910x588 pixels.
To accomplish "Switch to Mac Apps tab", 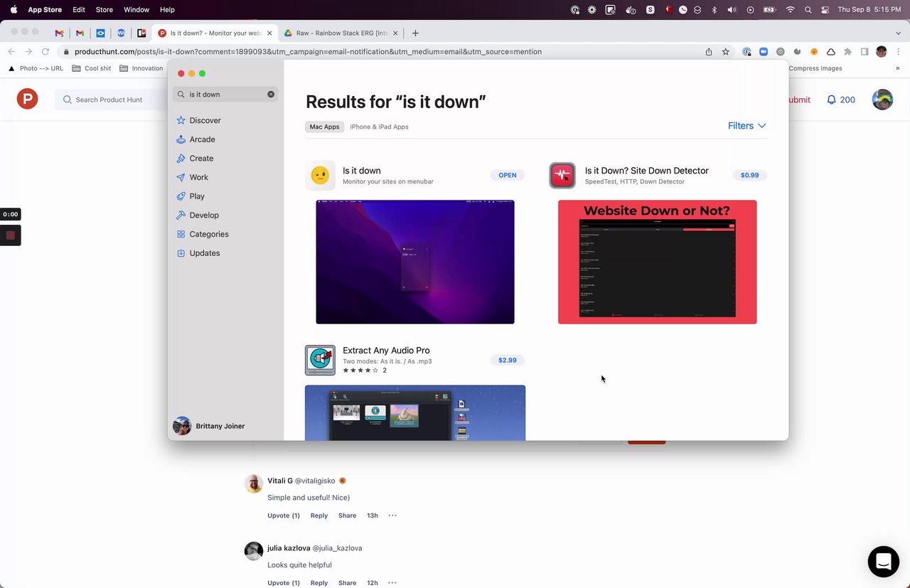I will click(325, 127).
